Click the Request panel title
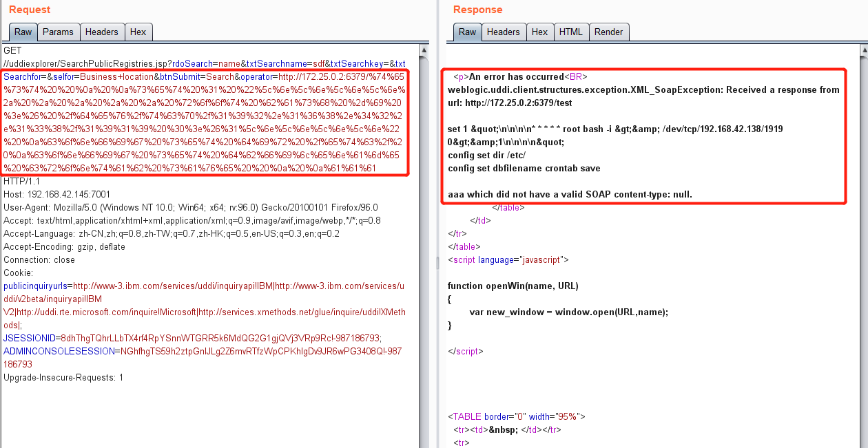The height and width of the screenshot is (448, 868). pos(30,10)
